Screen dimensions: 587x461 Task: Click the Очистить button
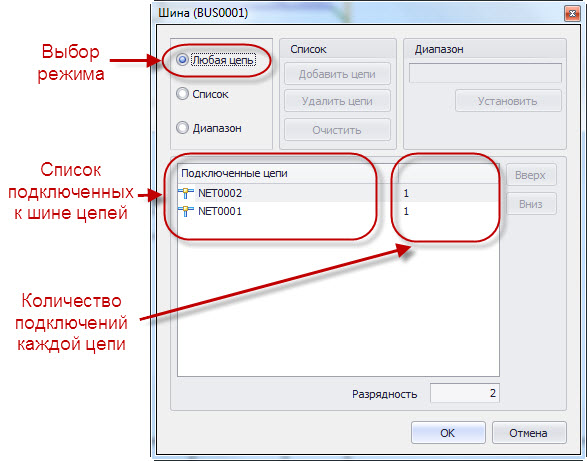tap(337, 130)
